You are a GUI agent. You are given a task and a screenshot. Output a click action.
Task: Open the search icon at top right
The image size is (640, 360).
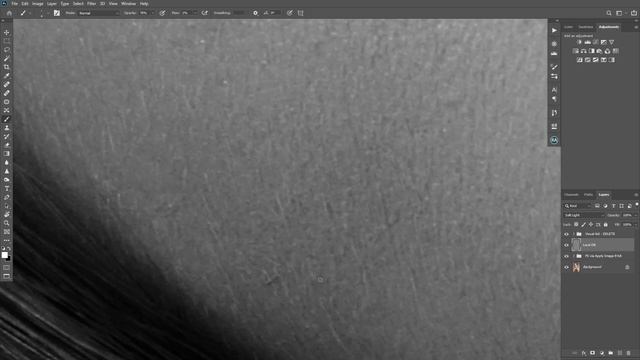[x=609, y=13]
